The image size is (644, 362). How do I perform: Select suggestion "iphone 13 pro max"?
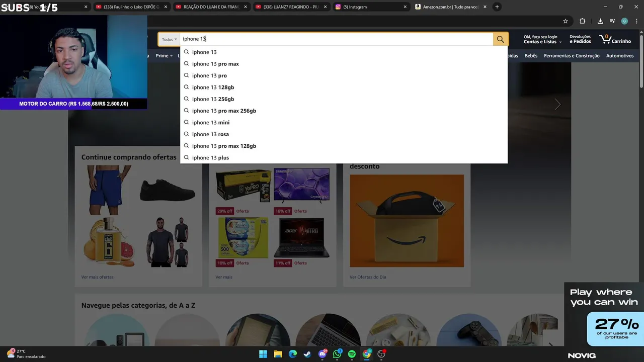tap(344, 64)
